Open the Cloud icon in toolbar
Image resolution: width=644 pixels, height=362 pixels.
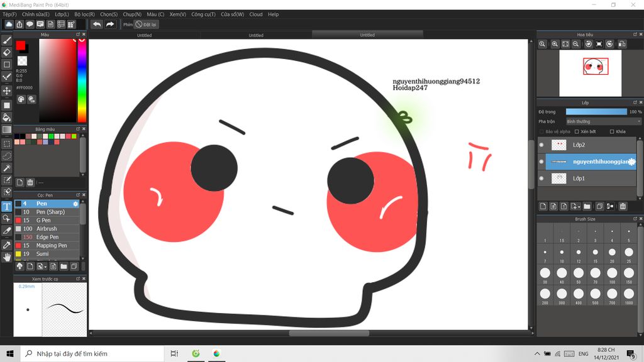tap(9, 25)
